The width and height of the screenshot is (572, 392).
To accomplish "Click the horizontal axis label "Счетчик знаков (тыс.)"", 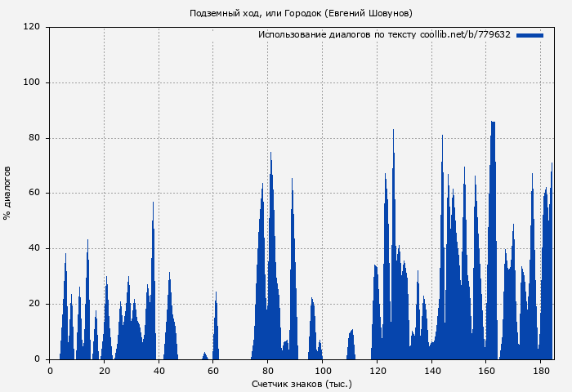I will point(302,383).
